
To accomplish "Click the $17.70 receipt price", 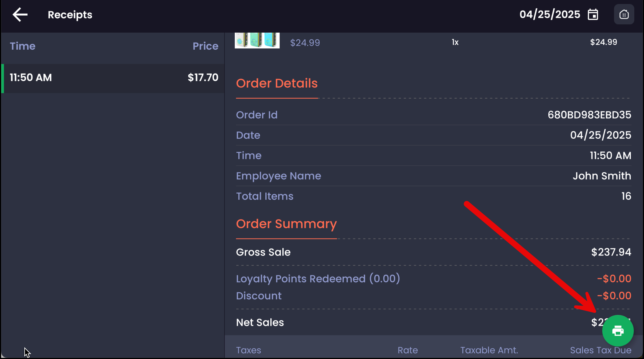I will pyautogui.click(x=203, y=78).
